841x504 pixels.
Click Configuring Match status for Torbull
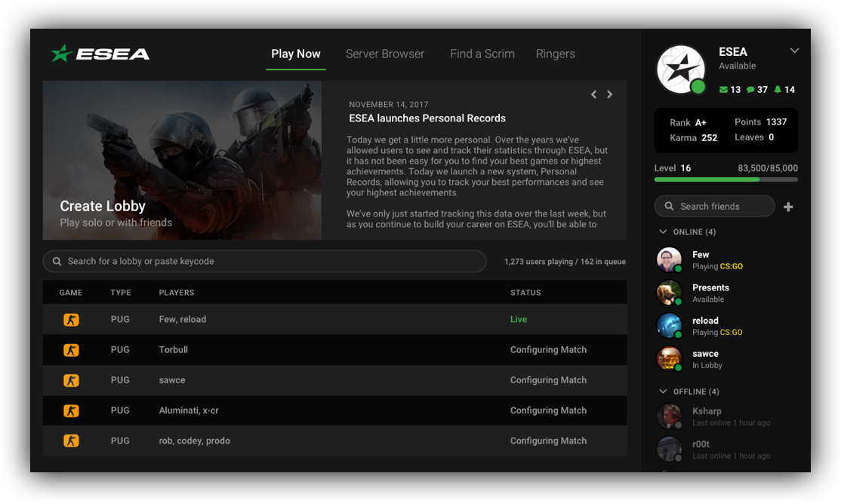coord(548,349)
